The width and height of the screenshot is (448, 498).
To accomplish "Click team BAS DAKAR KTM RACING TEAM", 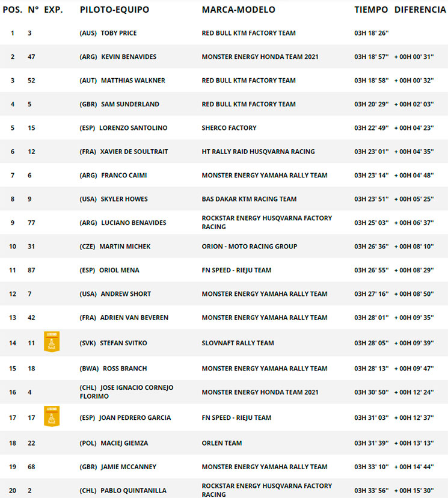I will coord(249,199).
